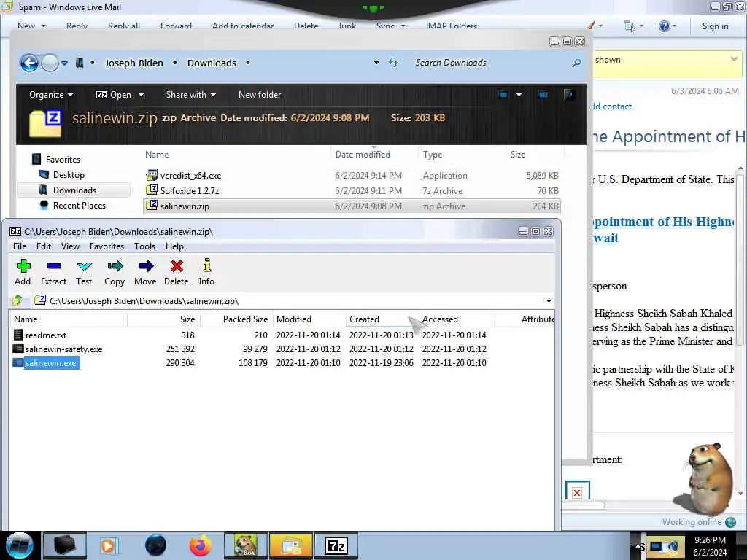Click the Search Downloads magnifier icon
This screenshot has height=560, width=747.
click(x=576, y=63)
